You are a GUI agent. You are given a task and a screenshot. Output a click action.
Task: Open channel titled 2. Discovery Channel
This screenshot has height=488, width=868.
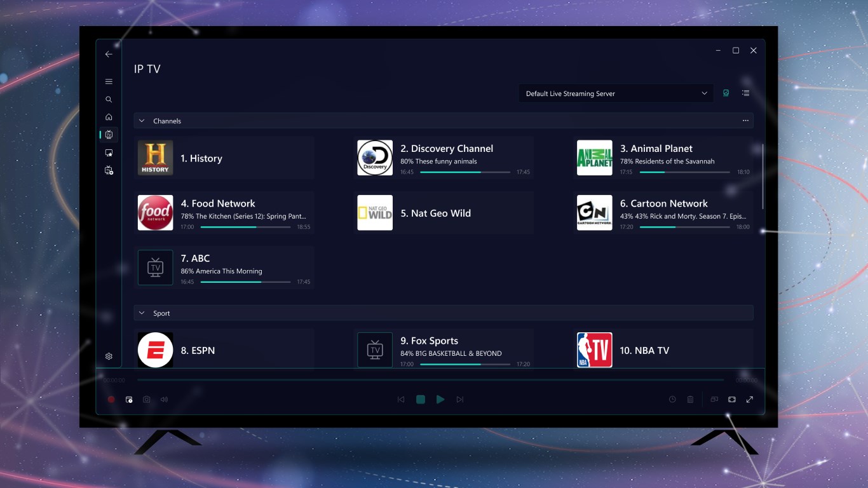pyautogui.click(x=447, y=149)
